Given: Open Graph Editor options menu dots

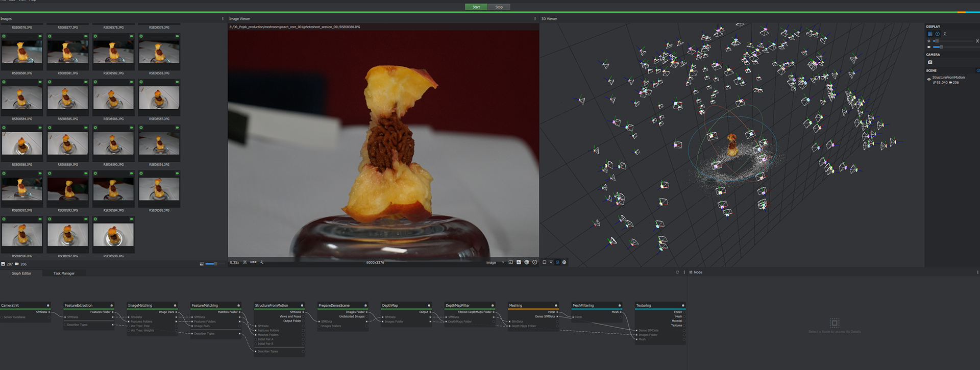Looking at the screenshot, I should (684, 272).
